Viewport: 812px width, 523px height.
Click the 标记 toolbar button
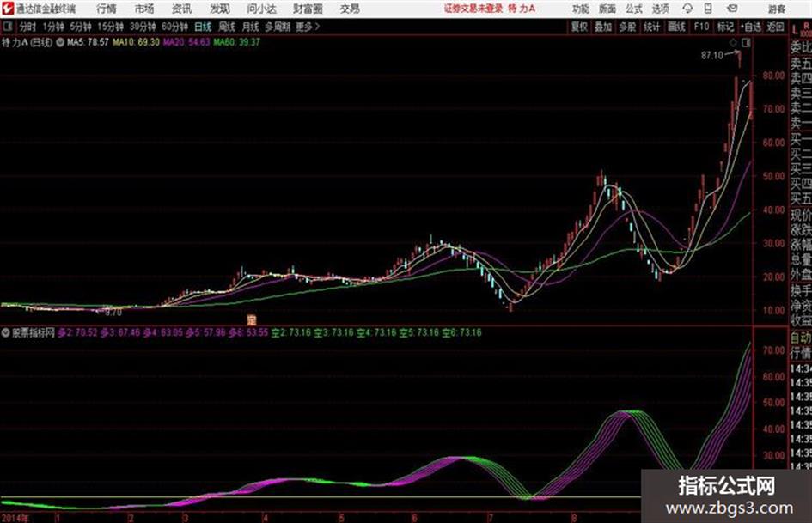tap(725, 27)
